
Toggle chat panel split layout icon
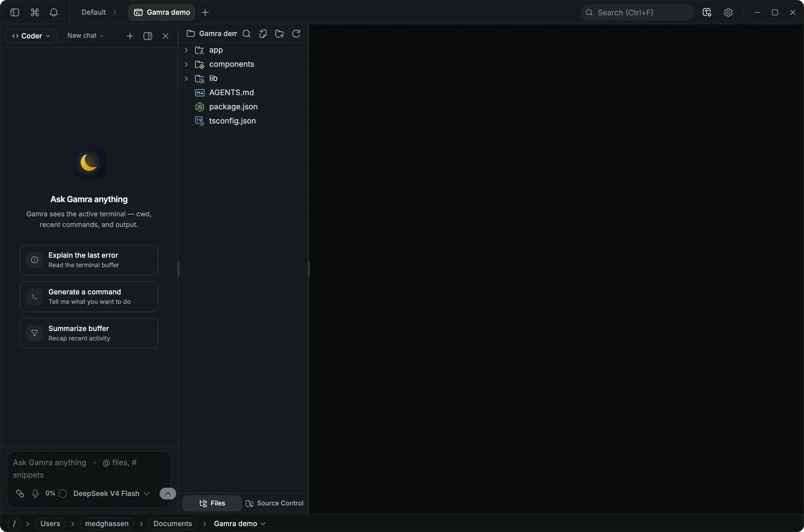pos(148,36)
